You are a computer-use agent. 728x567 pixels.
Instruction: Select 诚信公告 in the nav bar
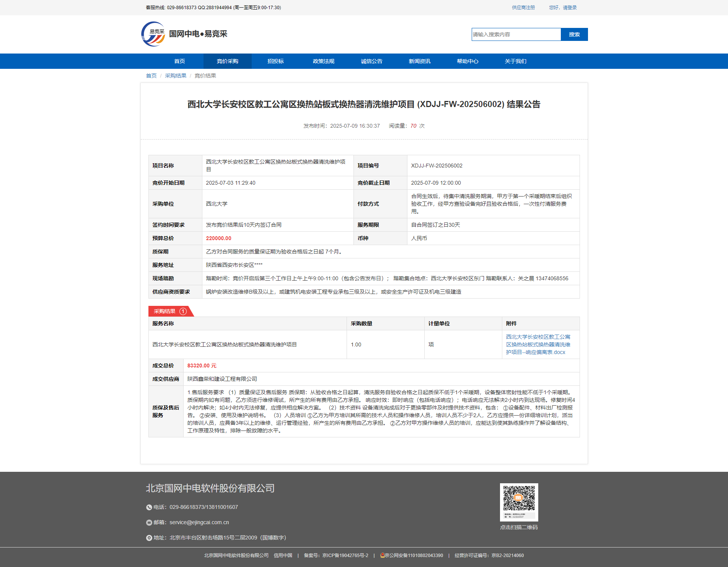pos(371,61)
